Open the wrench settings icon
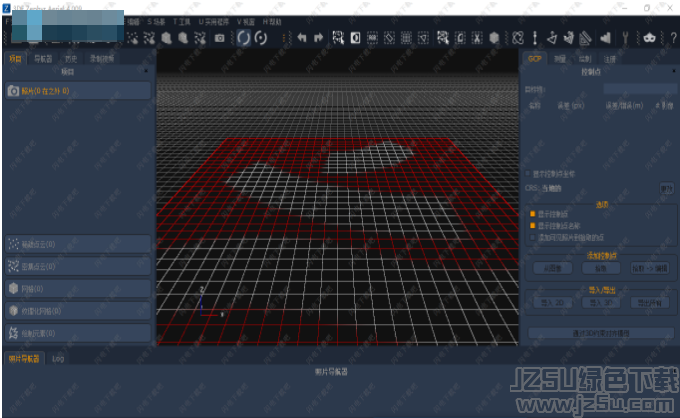Screen dimensions: 680x418 pos(625,38)
